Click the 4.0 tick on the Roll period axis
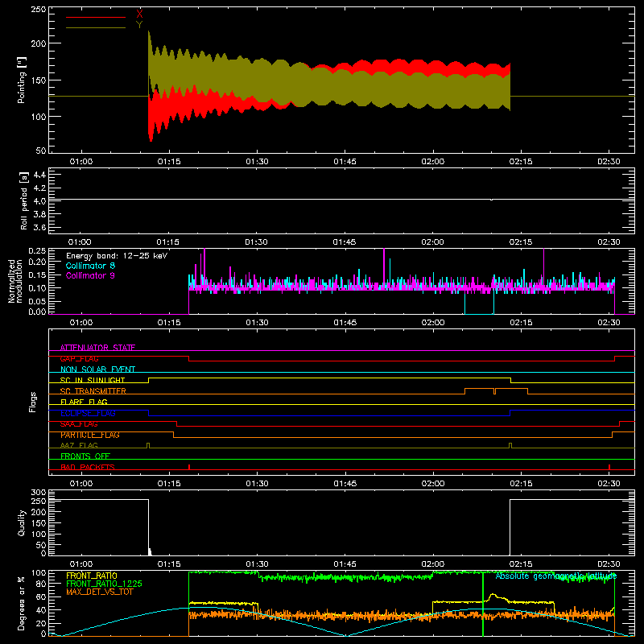644x644 pixels. [x=39, y=201]
